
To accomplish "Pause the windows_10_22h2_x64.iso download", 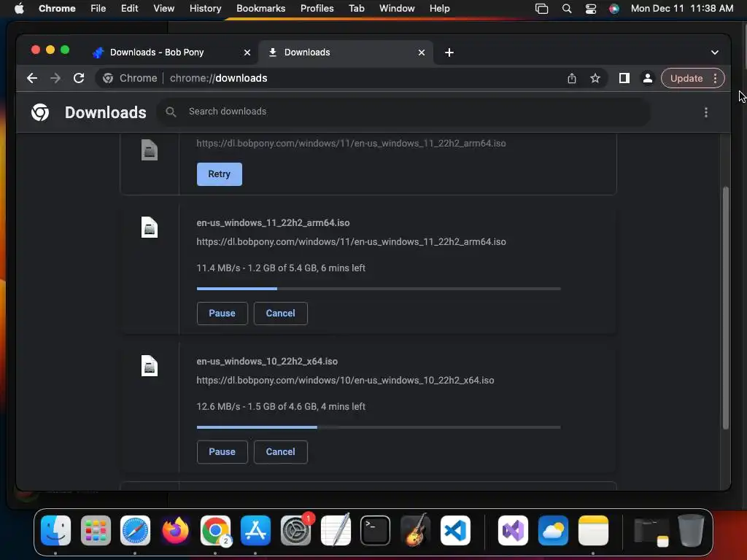I will [x=222, y=452].
